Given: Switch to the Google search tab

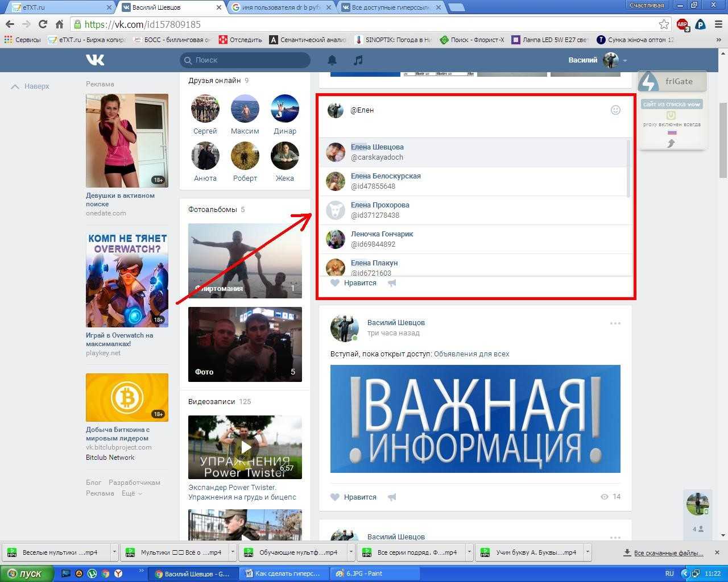Looking at the screenshot, I should (279, 7).
